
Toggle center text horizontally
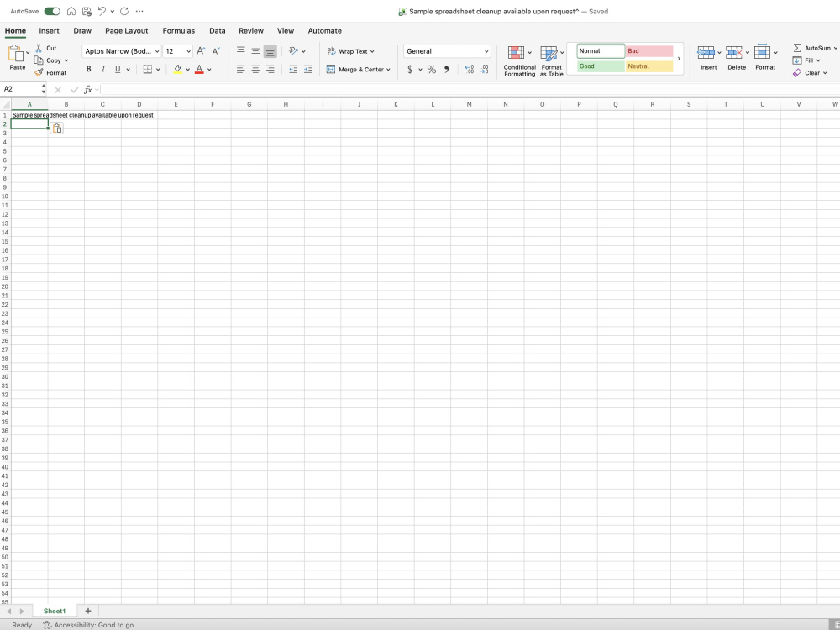tap(255, 69)
